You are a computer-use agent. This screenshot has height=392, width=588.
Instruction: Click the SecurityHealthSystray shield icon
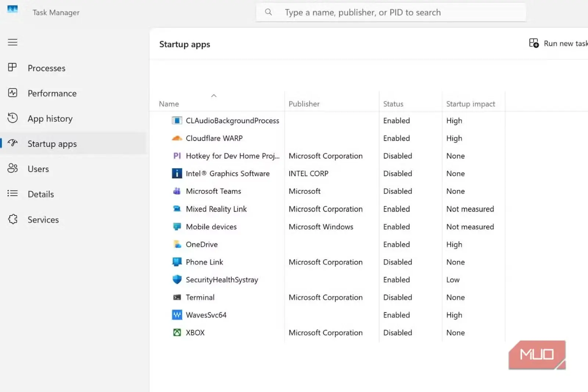pyautogui.click(x=177, y=280)
